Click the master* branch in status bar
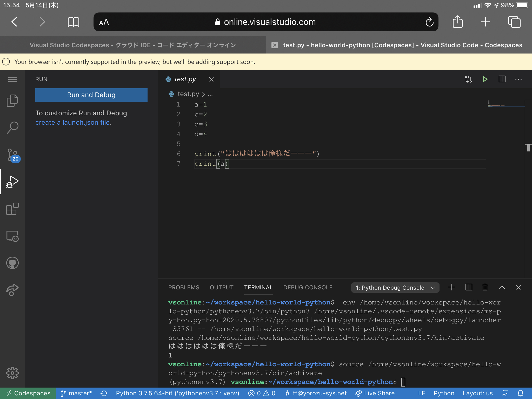Viewport: 532px width, 399px height. pos(76,393)
